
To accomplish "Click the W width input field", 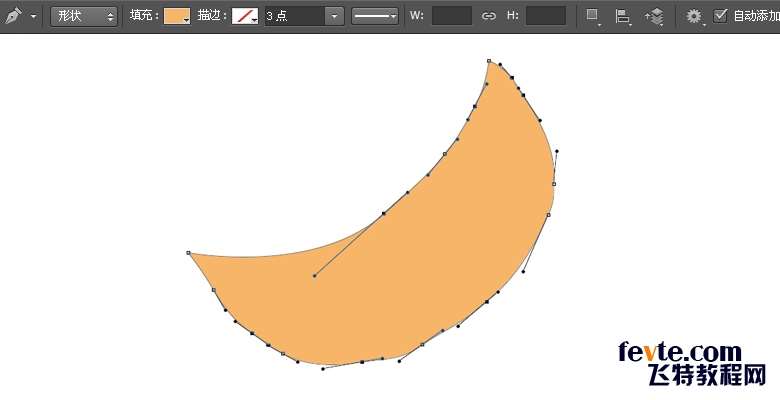I will point(451,16).
